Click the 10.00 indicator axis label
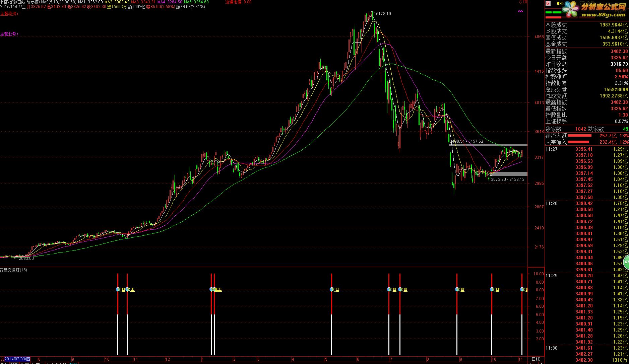This screenshot has height=364, width=629. [538, 274]
